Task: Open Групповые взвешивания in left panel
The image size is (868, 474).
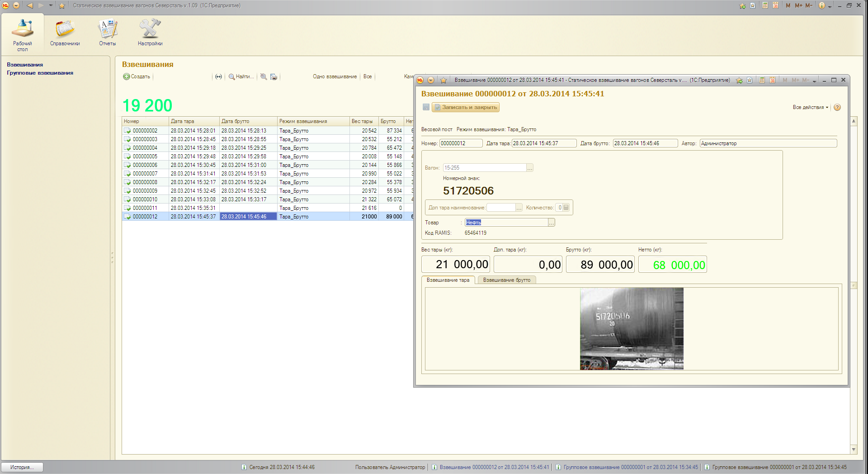Action: pos(40,73)
